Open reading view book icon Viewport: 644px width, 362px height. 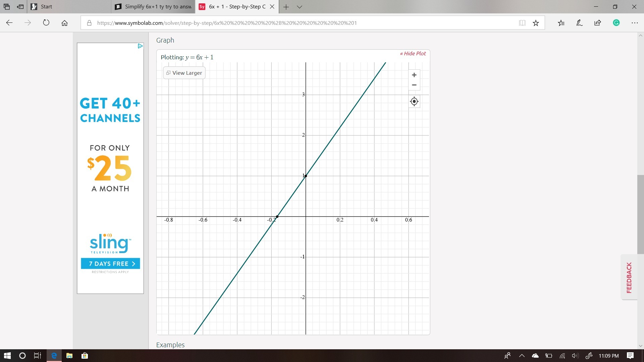point(522,23)
